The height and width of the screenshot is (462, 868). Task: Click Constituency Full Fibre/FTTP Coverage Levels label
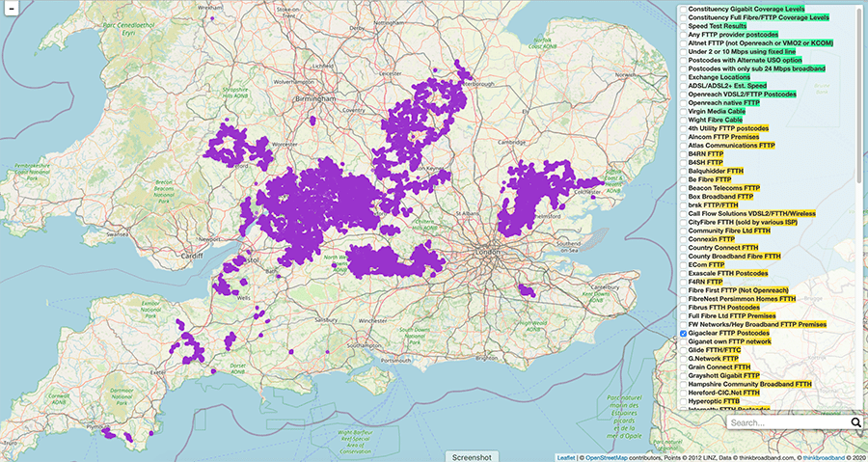(x=759, y=17)
